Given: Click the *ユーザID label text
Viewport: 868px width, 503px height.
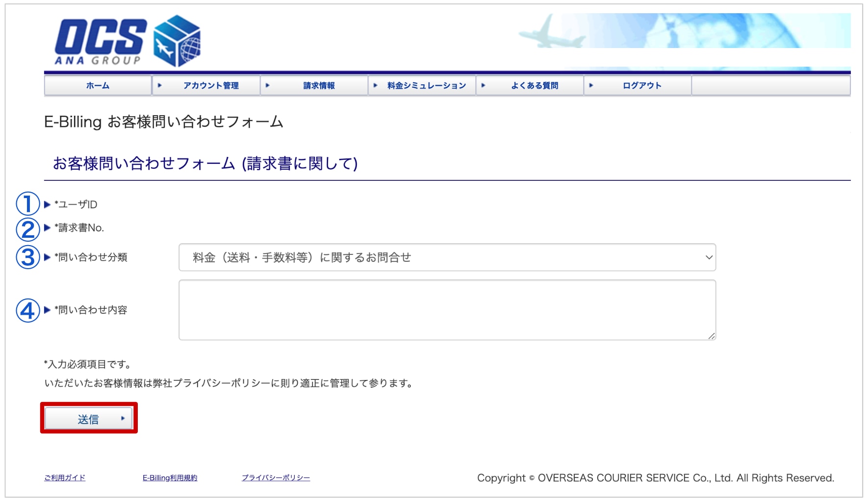Looking at the screenshot, I should coord(76,204).
